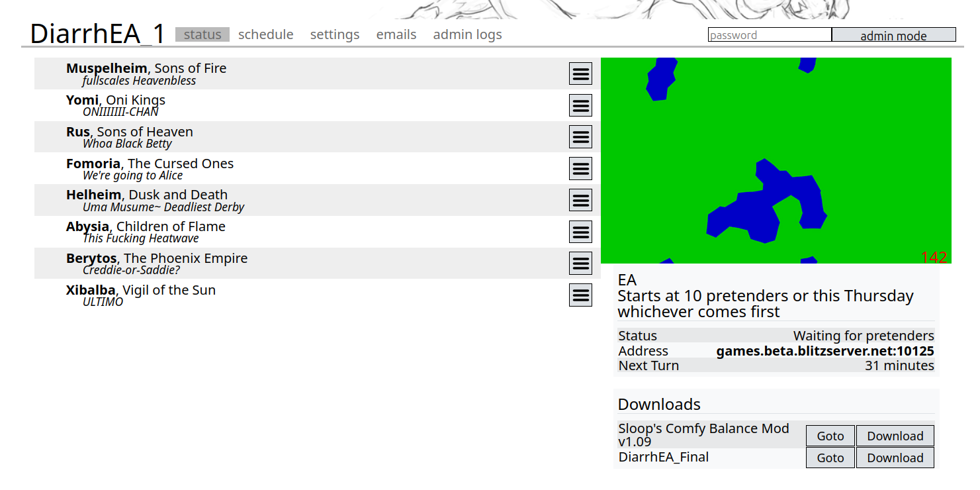Image resolution: width=980 pixels, height=490 pixels.
Task: Select the server address games.beta.blitzserver.net:10125
Action: tap(825, 351)
